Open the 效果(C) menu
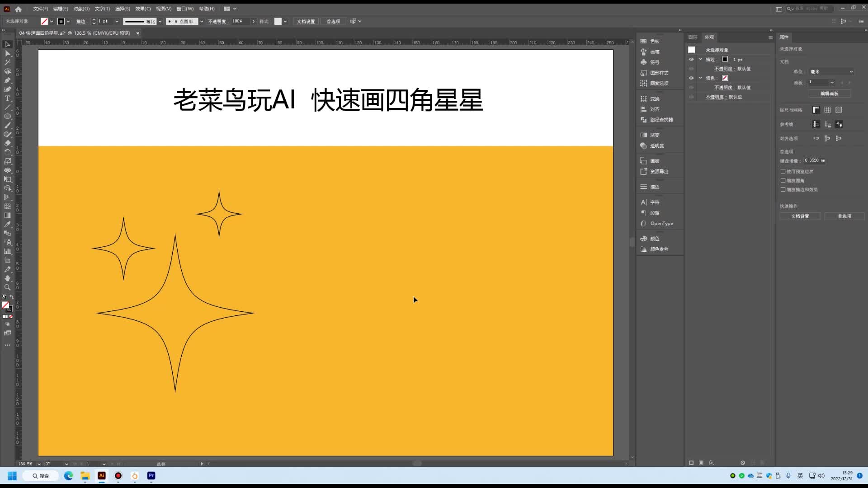Viewport: 868px width, 488px height. pyautogui.click(x=143, y=9)
